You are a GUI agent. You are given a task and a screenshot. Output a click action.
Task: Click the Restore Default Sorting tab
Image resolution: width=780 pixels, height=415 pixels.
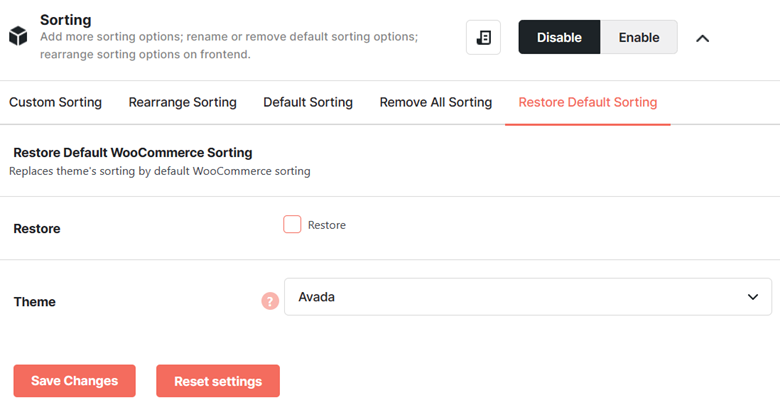click(x=587, y=102)
